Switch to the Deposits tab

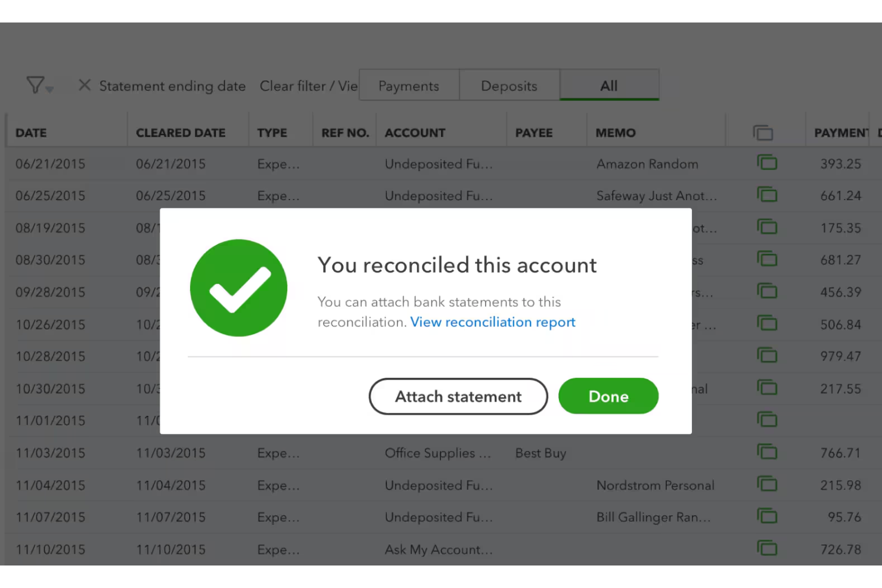[509, 85]
